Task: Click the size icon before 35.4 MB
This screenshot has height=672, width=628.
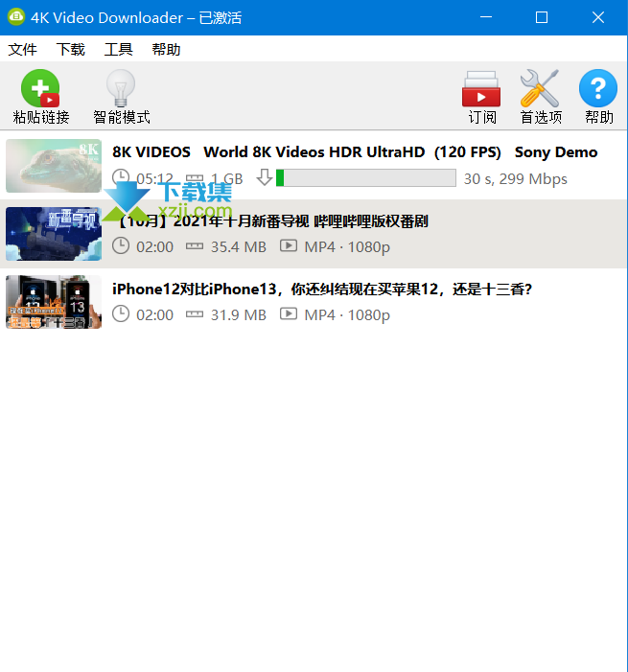Action: tap(195, 246)
